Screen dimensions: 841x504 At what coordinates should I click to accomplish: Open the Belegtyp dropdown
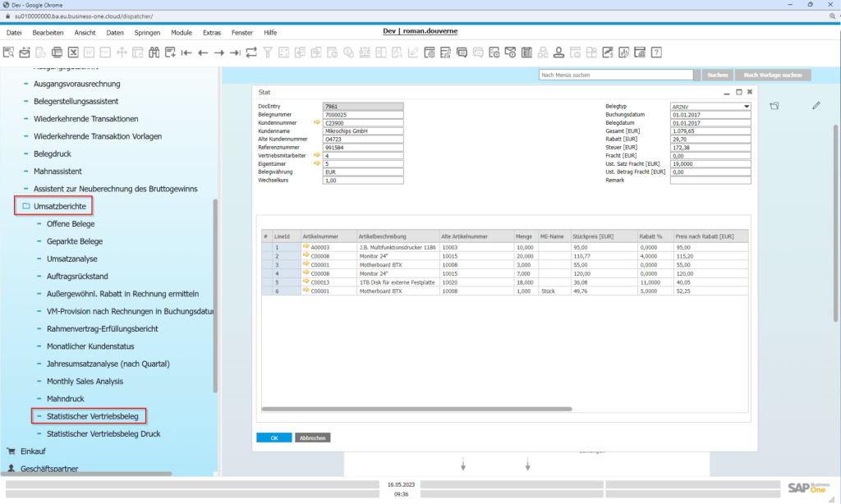coord(747,107)
